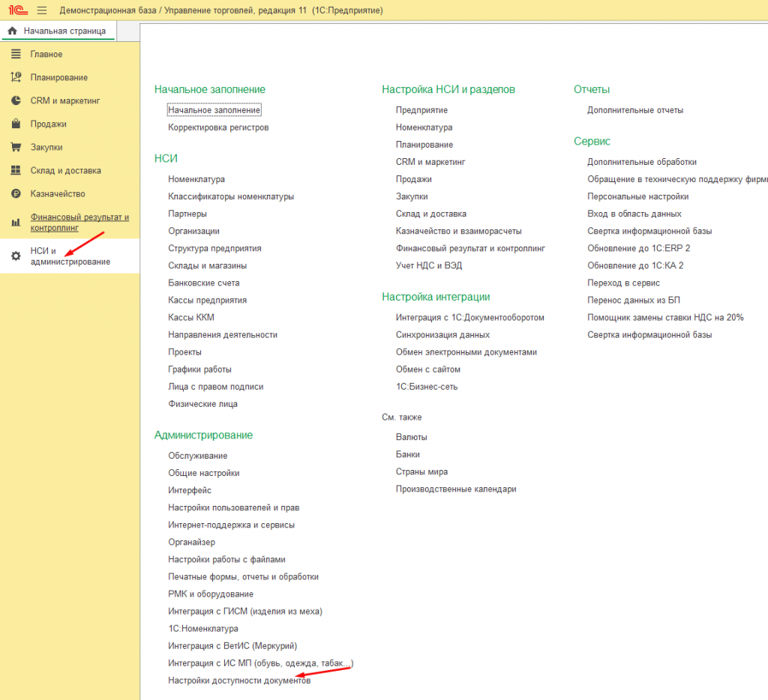The image size is (768, 700).
Task: Open Настройки доступности документов
Action: 239,681
